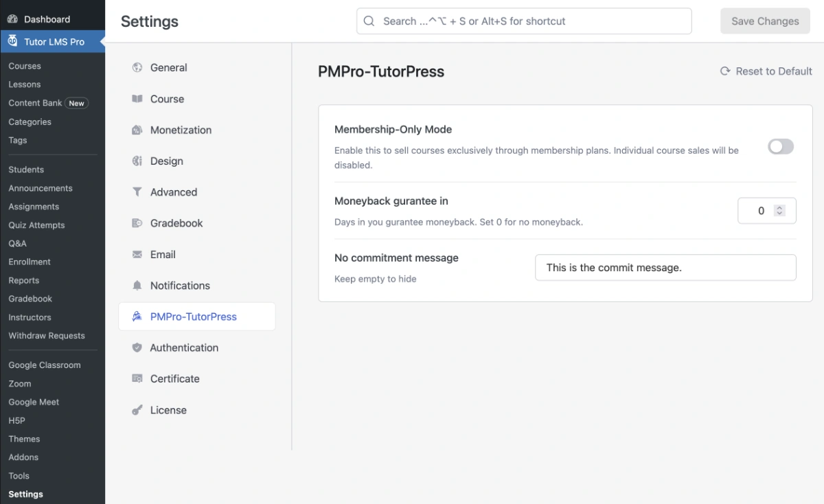824x504 pixels.
Task: Go to Quiz Attempts in sidebar
Action: pos(36,225)
